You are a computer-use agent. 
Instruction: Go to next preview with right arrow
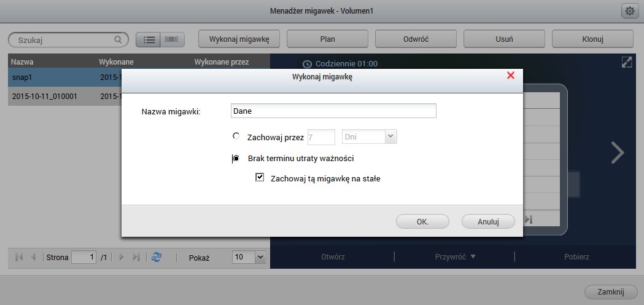[618, 153]
